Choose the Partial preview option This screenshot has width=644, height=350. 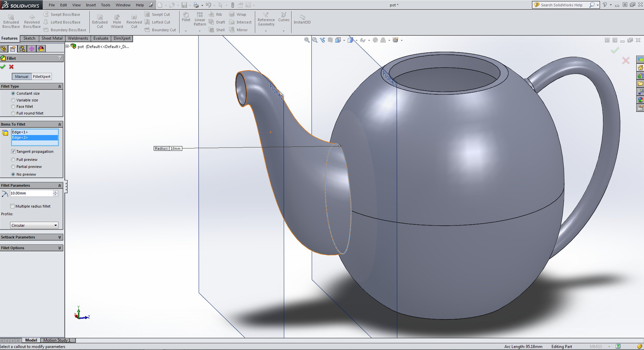click(x=13, y=167)
